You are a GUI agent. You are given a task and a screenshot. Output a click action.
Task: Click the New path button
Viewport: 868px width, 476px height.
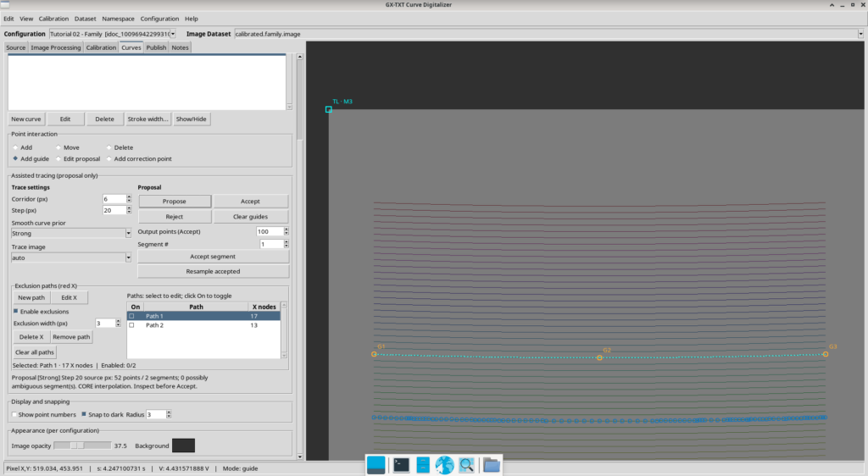31,297
